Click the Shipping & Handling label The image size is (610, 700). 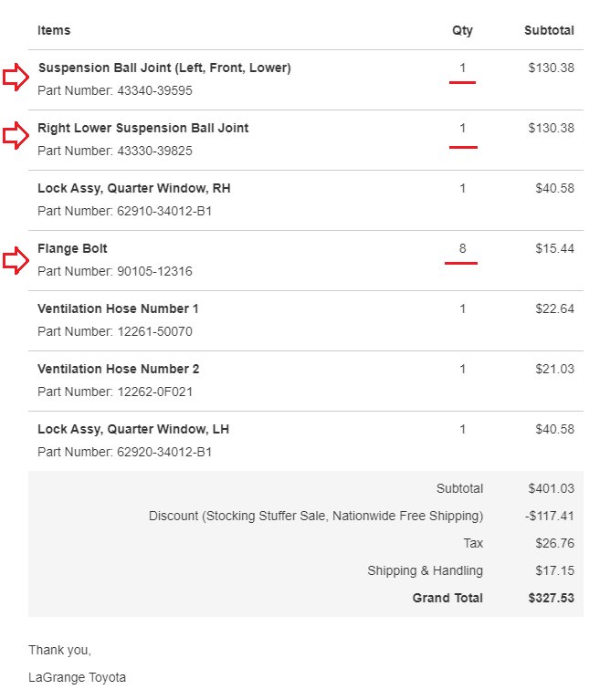(426, 570)
